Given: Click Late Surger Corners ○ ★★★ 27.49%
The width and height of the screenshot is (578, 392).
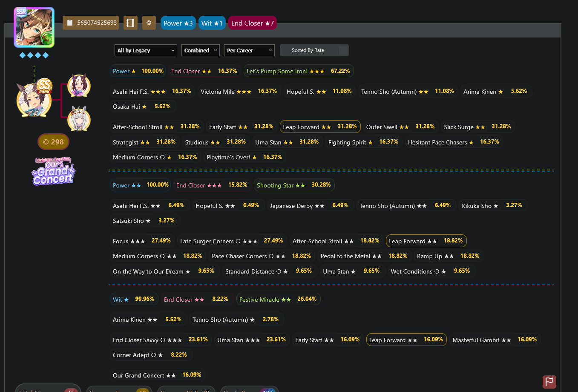Looking at the screenshot, I should (232, 241).
